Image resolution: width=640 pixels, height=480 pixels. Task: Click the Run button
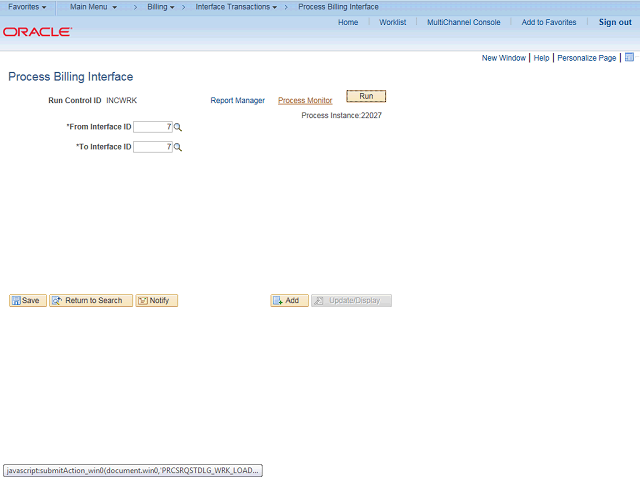[x=366, y=96]
